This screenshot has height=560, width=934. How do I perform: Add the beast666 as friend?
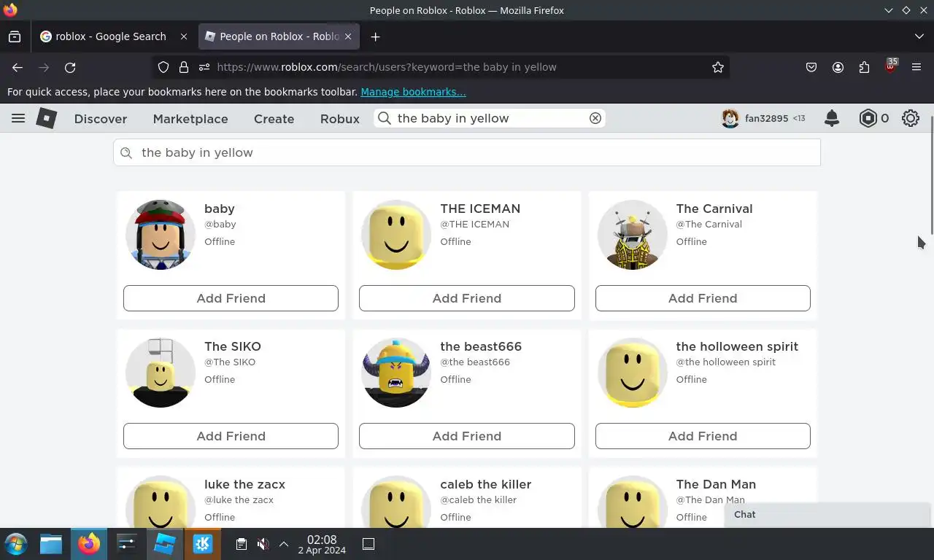tap(467, 436)
